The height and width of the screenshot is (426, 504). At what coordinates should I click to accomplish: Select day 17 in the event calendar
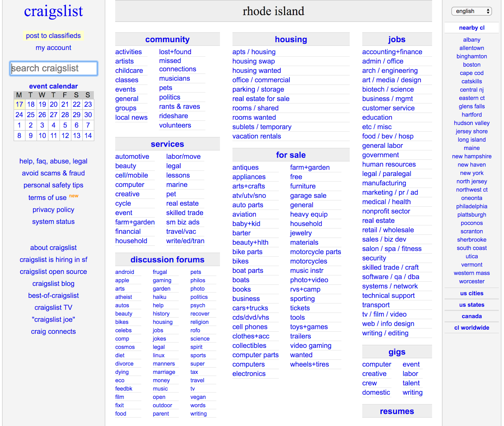tap(19, 105)
